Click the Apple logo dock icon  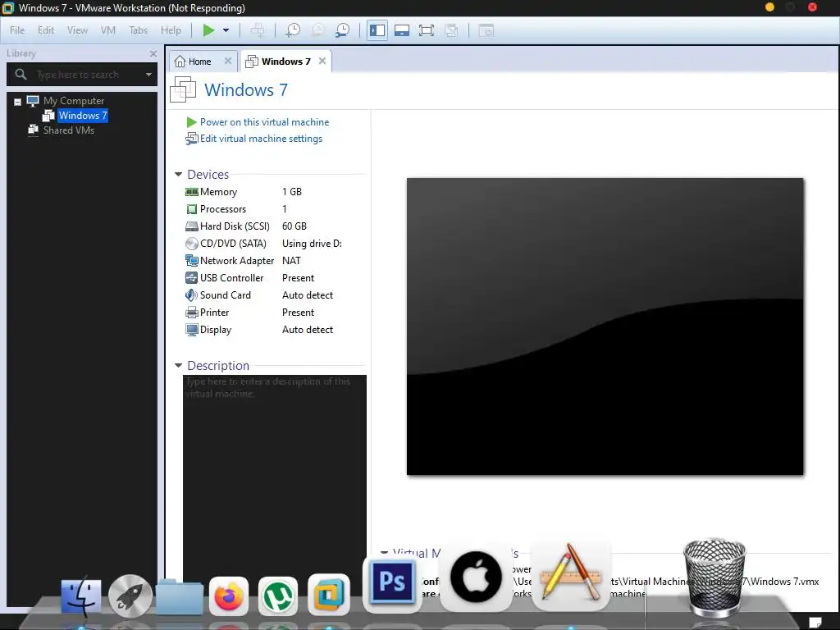coord(476,578)
